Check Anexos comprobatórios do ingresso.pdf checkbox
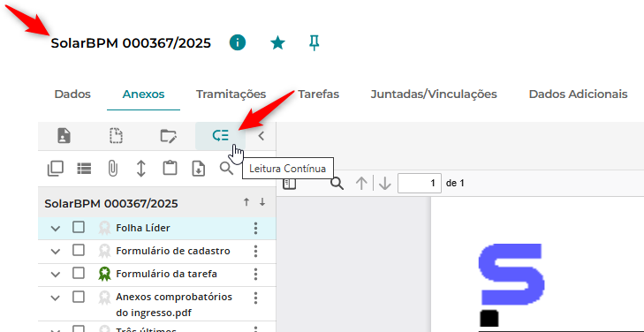 point(79,297)
